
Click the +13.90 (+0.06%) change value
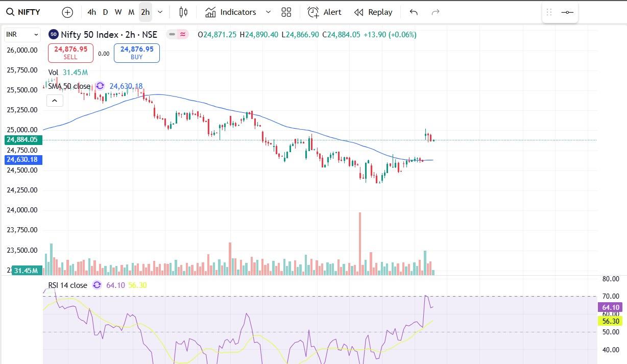point(390,35)
